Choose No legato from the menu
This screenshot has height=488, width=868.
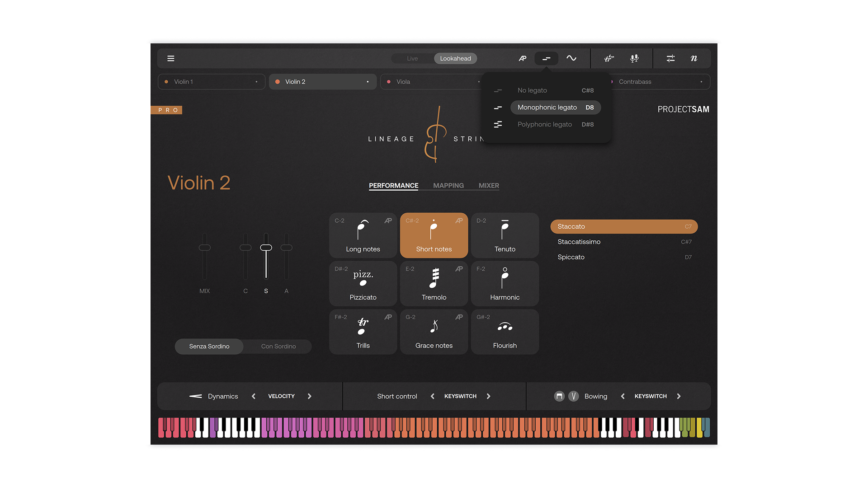click(x=556, y=90)
